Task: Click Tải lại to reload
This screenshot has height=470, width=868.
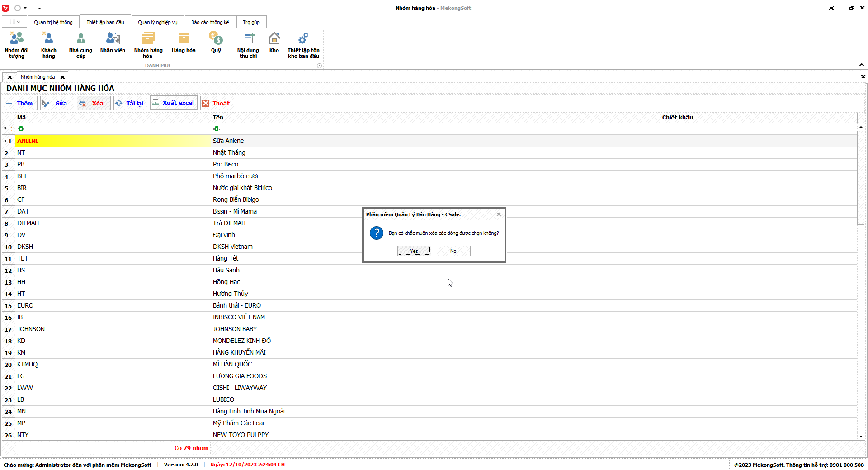Action: [130, 103]
